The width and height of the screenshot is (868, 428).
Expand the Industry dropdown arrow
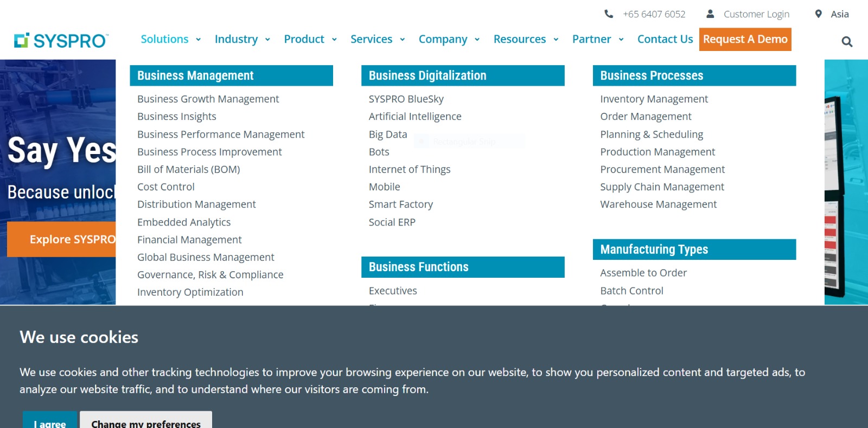(x=267, y=40)
